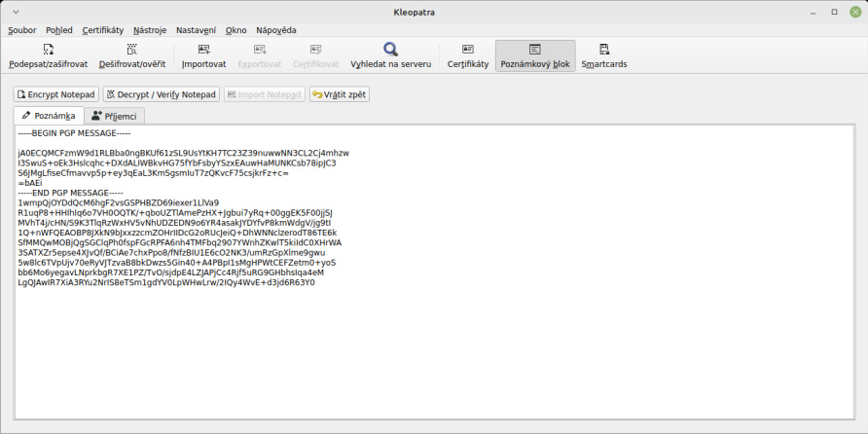Image resolution: width=868 pixels, height=434 pixels.
Task: Click the Importovat toolbar icon
Action: (203, 55)
